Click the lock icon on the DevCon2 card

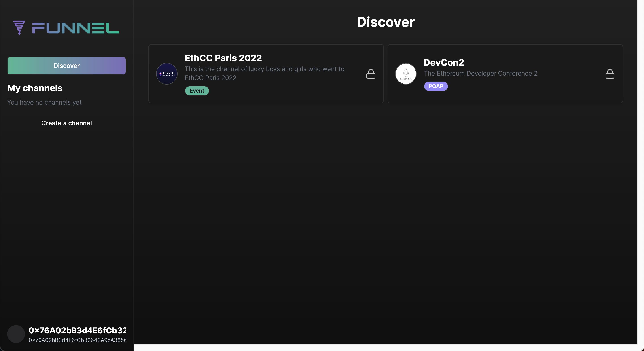click(x=610, y=74)
